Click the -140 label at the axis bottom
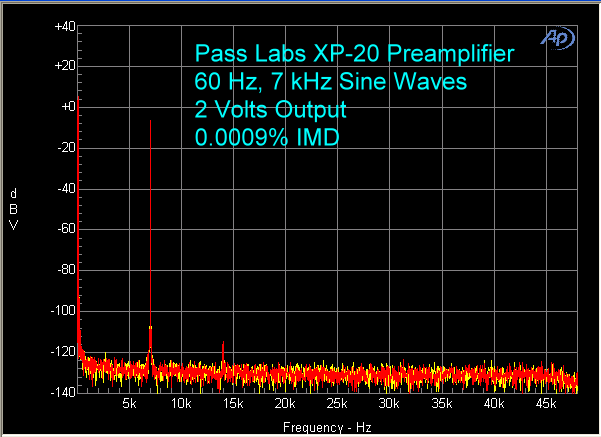The height and width of the screenshot is (437, 601). pyautogui.click(x=62, y=392)
